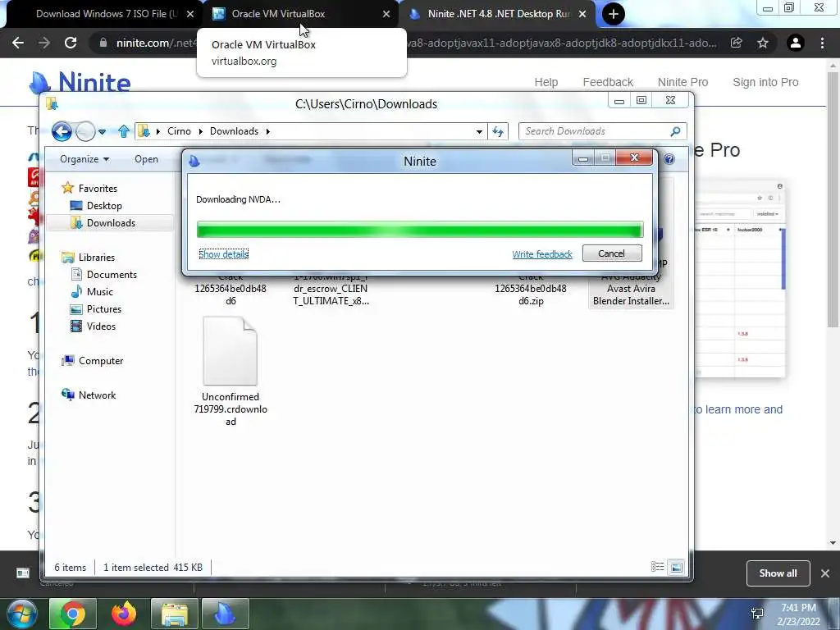Select the dr_escrow_CLIENT_ULTIMATE file

331,290
